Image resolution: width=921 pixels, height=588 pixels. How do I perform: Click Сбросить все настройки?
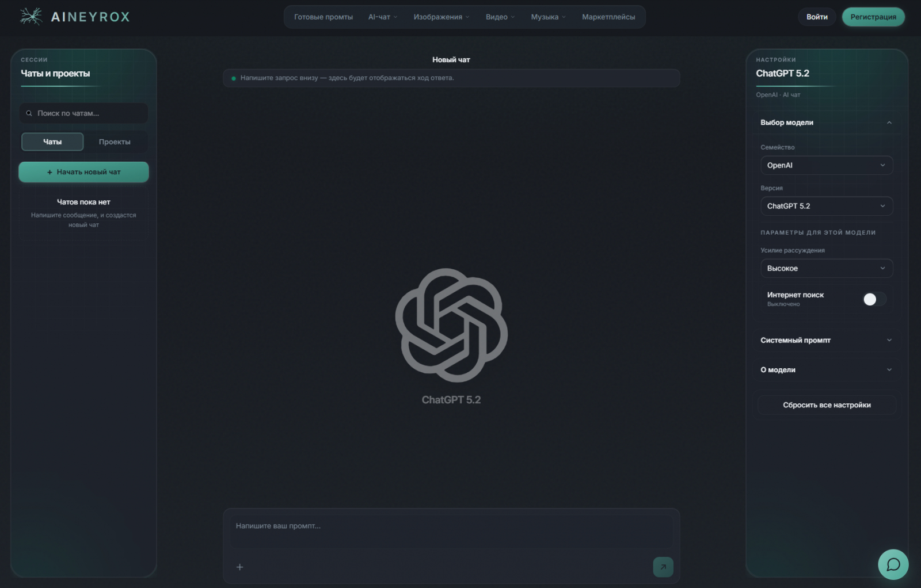(x=827, y=405)
